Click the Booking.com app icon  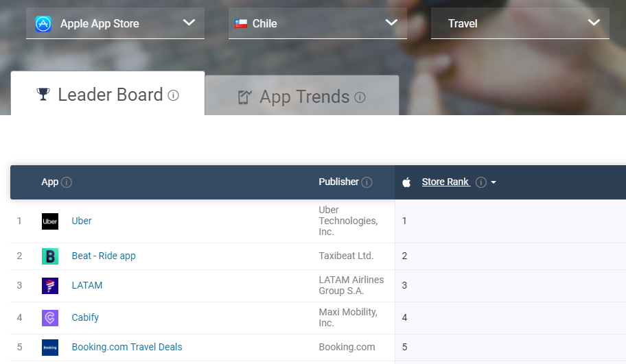50,348
